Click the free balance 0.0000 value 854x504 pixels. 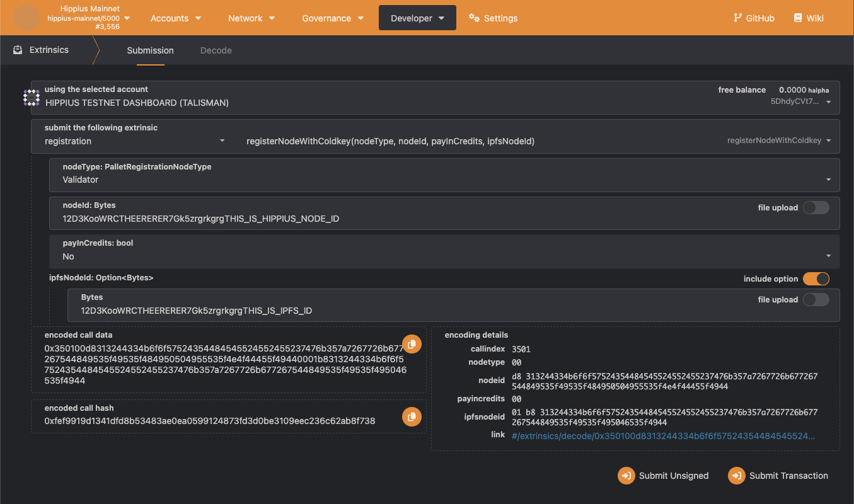point(804,90)
